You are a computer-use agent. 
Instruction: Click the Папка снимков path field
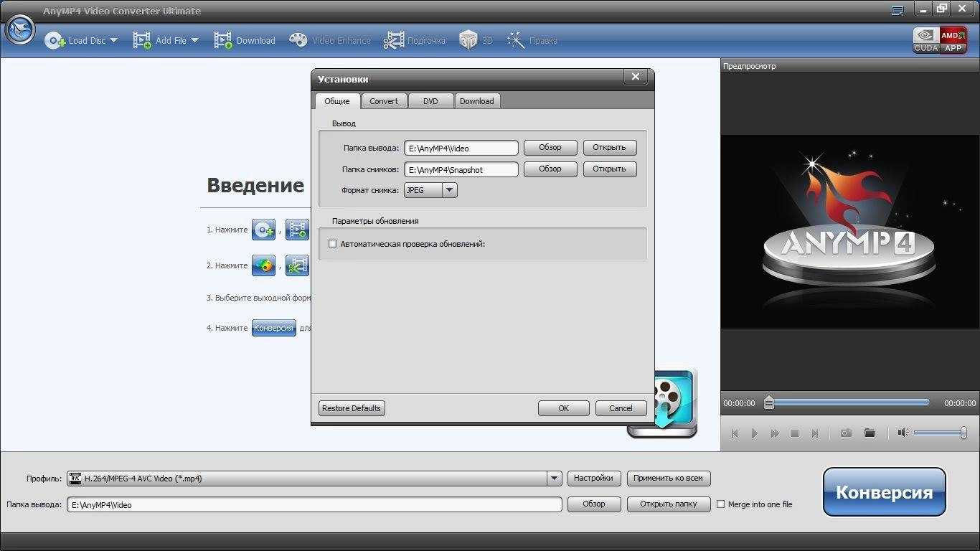[461, 169]
